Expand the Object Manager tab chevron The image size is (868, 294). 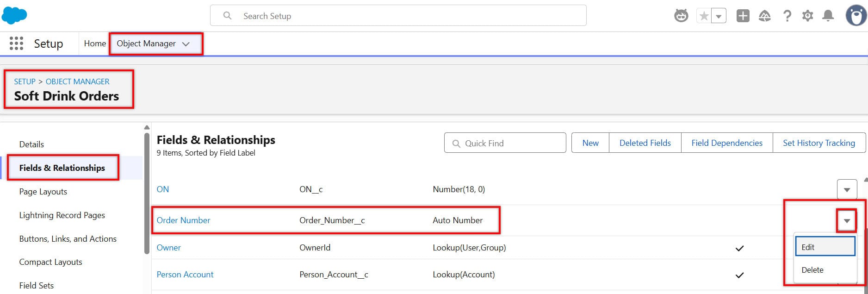pyautogui.click(x=186, y=44)
